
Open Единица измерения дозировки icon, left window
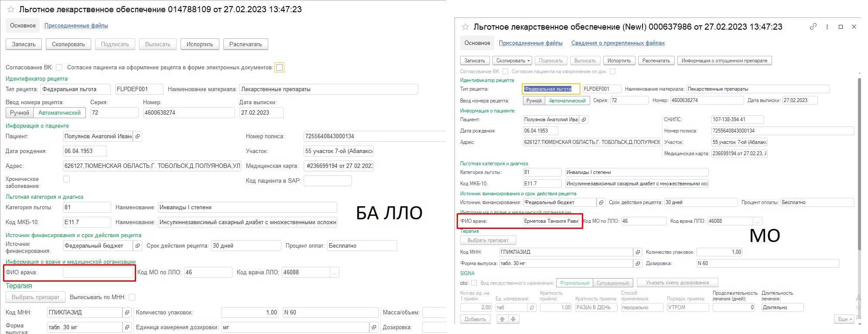tap(374, 327)
